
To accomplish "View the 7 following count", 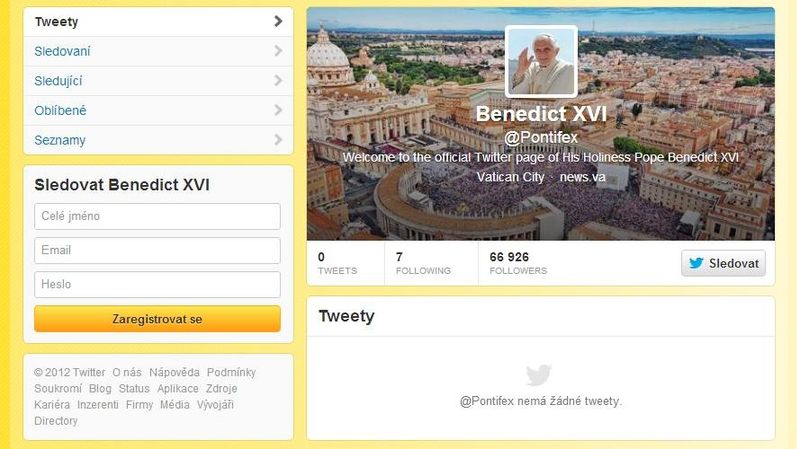I will (423, 263).
